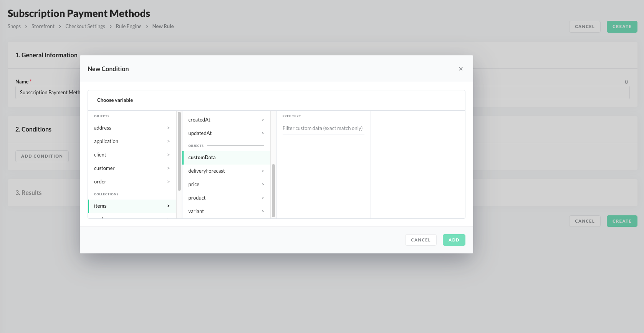
Task: Click the arrow beside deliveryForecast
Action: 263,171
